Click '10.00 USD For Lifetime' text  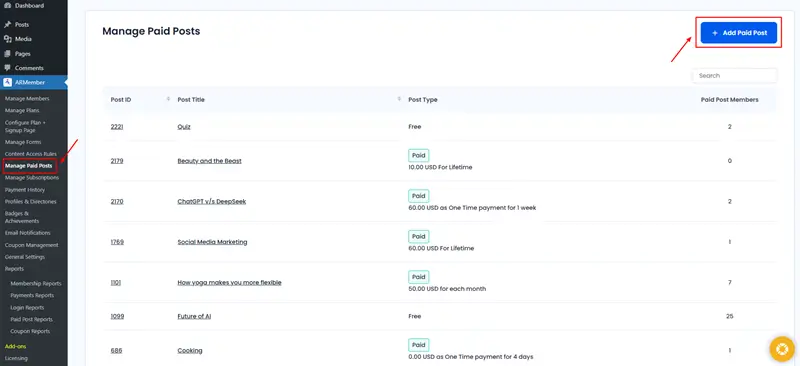click(440, 167)
